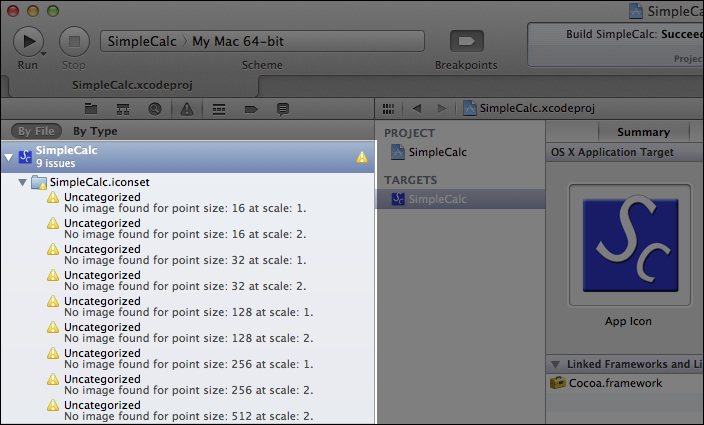704x425 pixels.
Task: Select issue for point size 512 at scale 2
Action: (188, 411)
